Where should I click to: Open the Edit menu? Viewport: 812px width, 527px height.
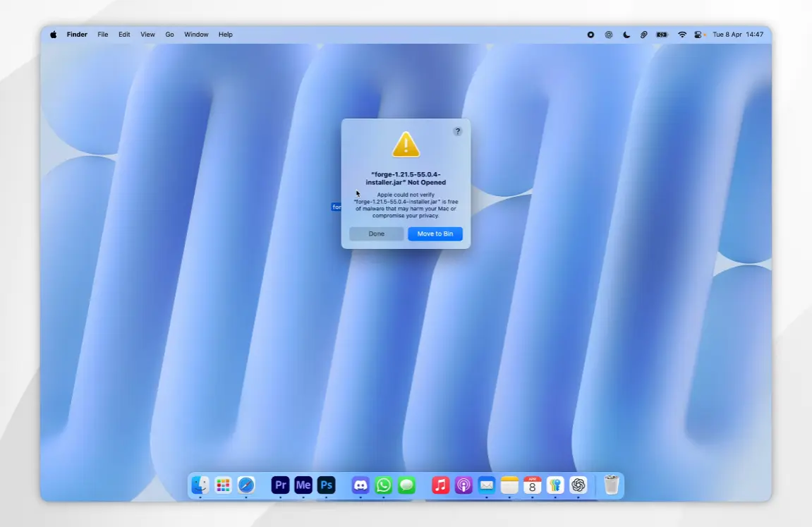[x=124, y=35]
